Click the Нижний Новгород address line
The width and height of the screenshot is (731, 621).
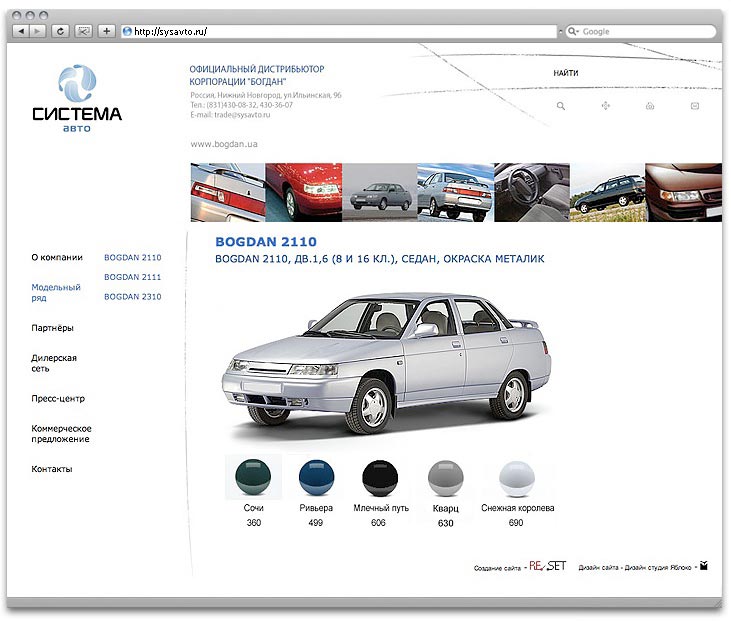pos(266,95)
